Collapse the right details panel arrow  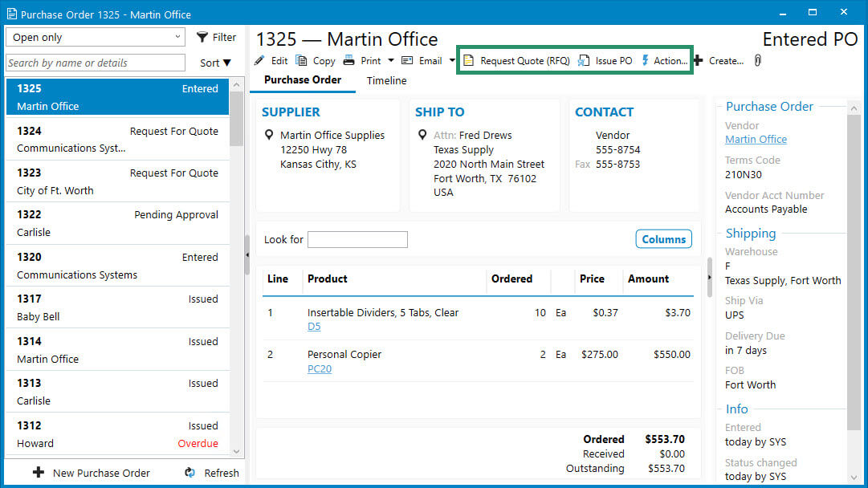[x=710, y=277]
